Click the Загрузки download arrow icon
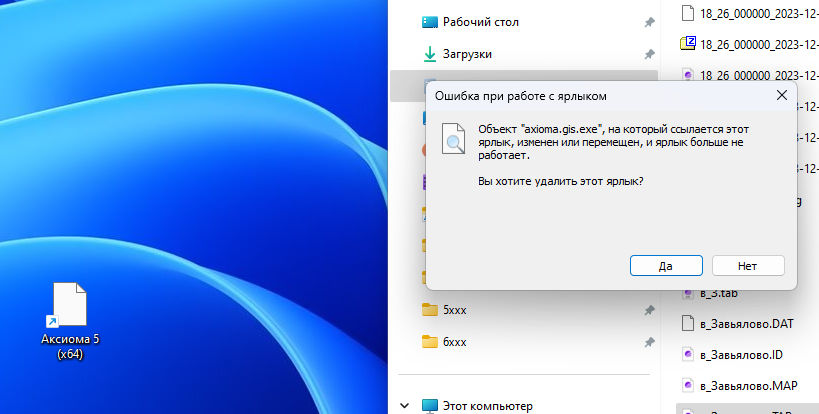Viewport: 819px width, 414px height. tap(429, 54)
